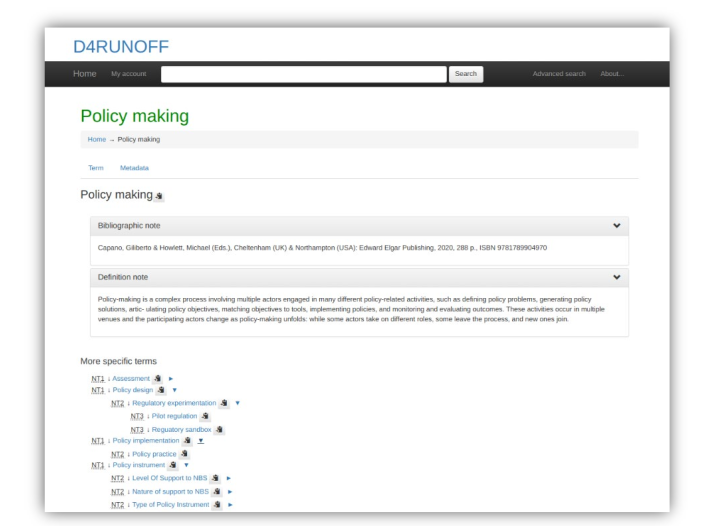Collapse the Definition note panel
The height and width of the screenshot is (526, 702).
[616, 276]
